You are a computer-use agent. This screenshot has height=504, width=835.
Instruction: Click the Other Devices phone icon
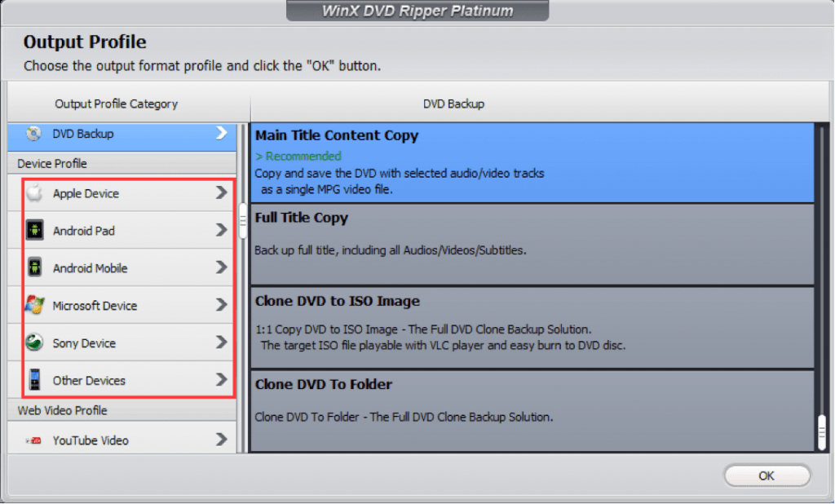(34, 379)
